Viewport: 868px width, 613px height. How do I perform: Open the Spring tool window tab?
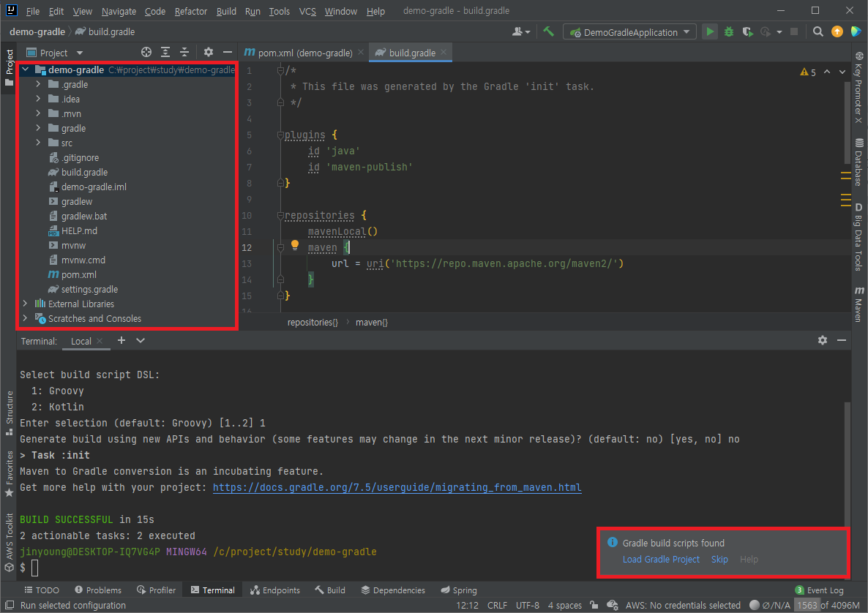click(x=459, y=590)
